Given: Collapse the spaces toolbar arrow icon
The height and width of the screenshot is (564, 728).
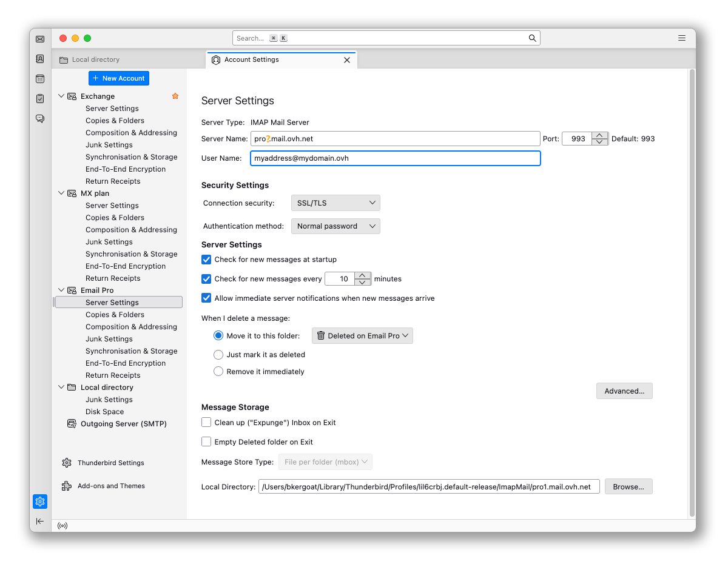Looking at the screenshot, I should pyautogui.click(x=40, y=521).
